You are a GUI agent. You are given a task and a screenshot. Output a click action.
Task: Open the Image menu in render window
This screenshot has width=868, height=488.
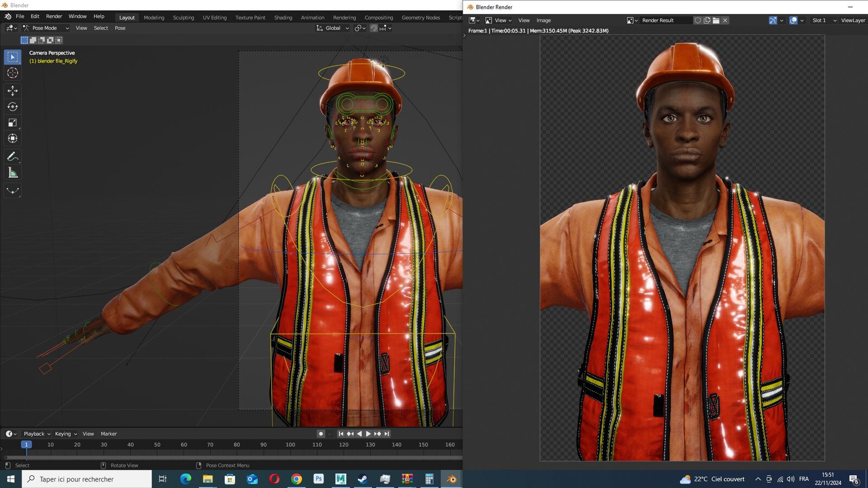[544, 21]
